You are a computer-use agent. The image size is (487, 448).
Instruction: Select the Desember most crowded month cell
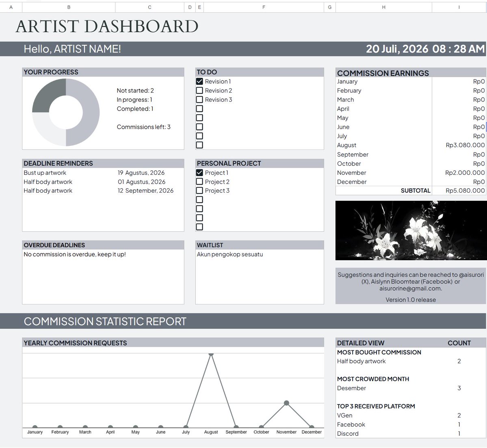(351, 388)
